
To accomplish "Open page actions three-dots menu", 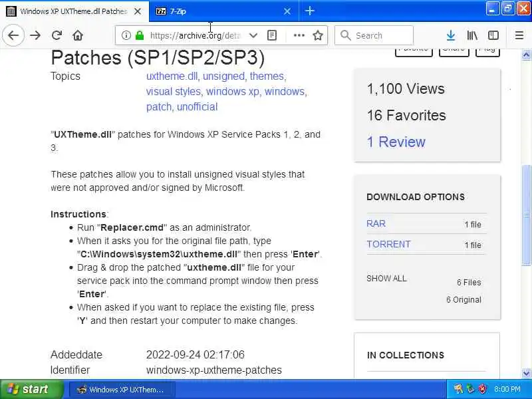I will 299,35.
